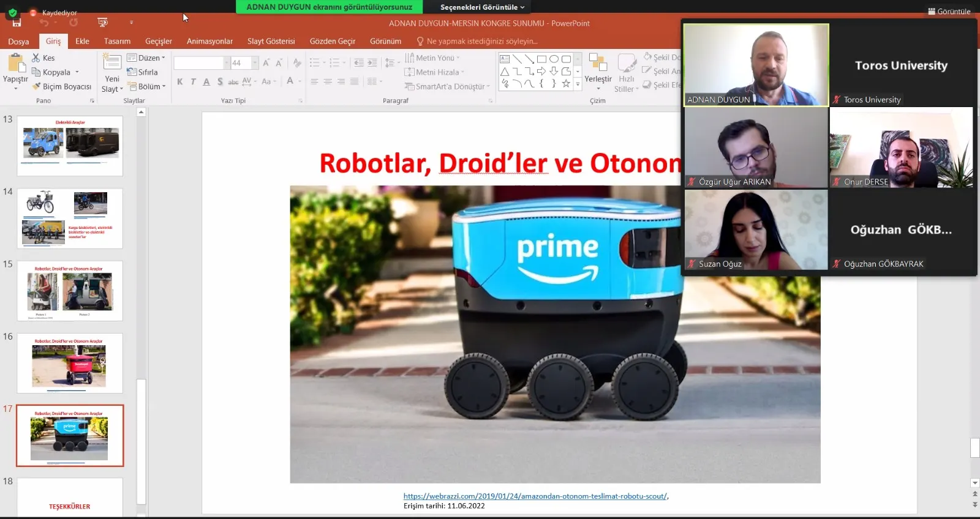Click the bulleted list icon

click(x=315, y=62)
